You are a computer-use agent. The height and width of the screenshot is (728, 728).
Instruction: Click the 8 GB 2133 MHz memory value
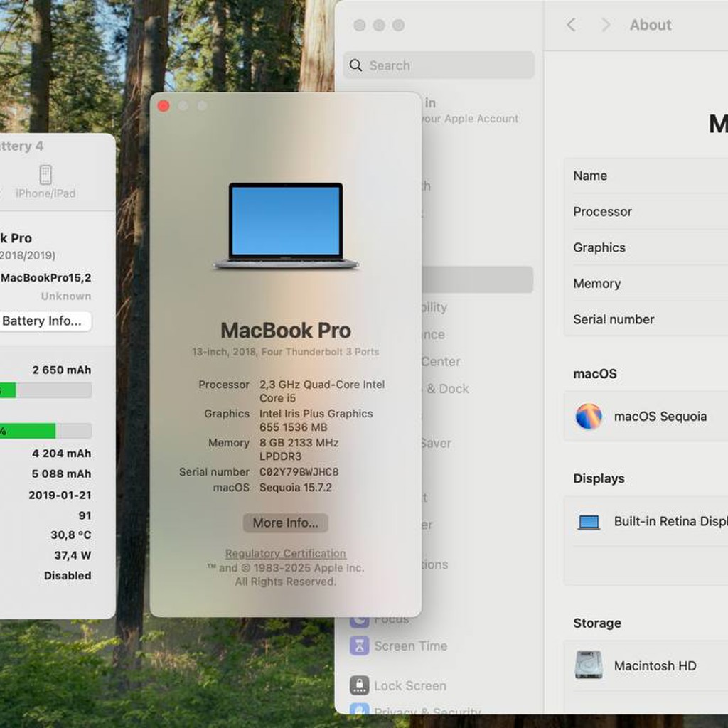299,449
